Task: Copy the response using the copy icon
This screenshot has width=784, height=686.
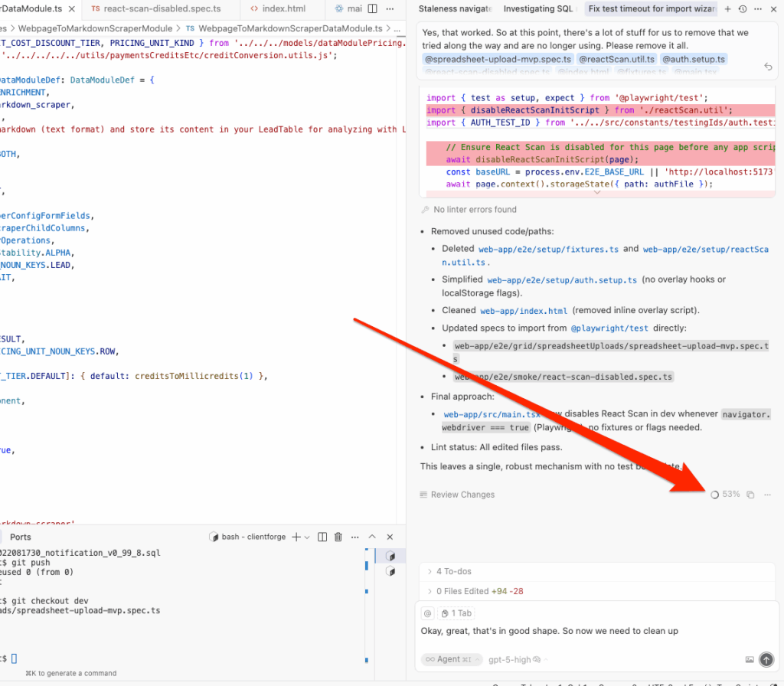Action: point(750,495)
